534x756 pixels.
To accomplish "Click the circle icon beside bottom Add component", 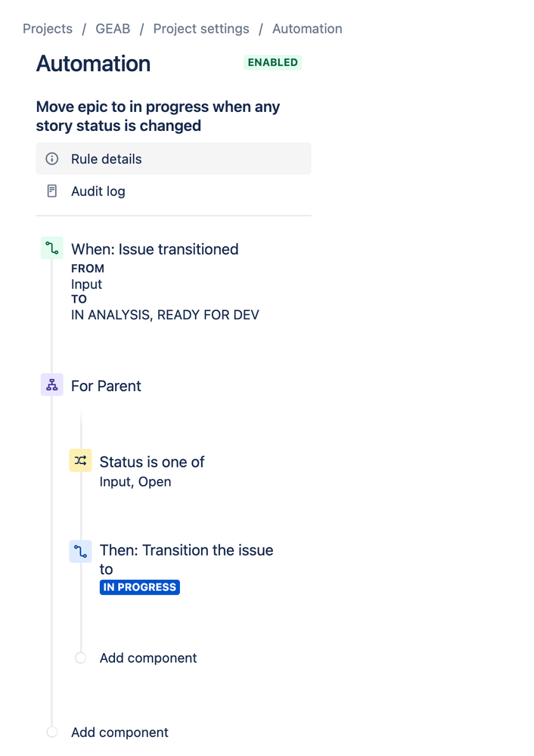I will (x=51, y=731).
